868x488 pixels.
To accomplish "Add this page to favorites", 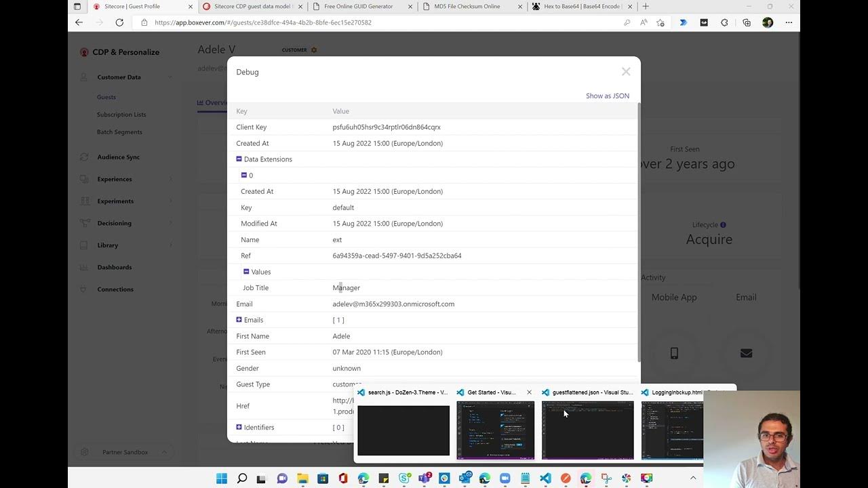I will coord(660,22).
